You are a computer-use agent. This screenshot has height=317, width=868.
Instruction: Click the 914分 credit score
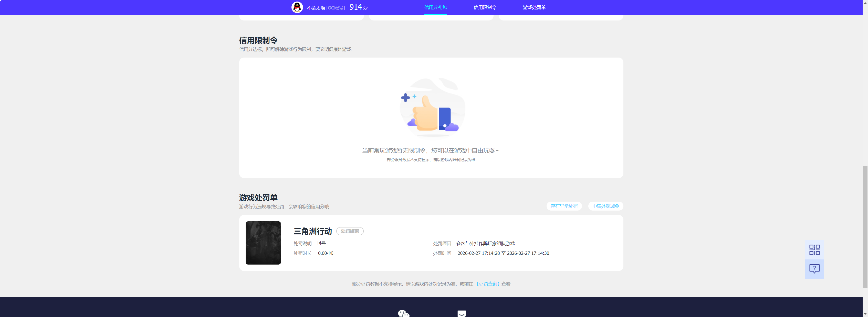point(358,7)
